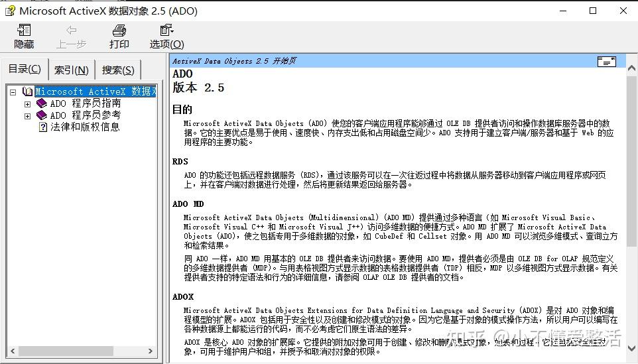Click the Hide (隐藏) toolbar button
This screenshot has height=364, width=638.
click(x=24, y=36)
